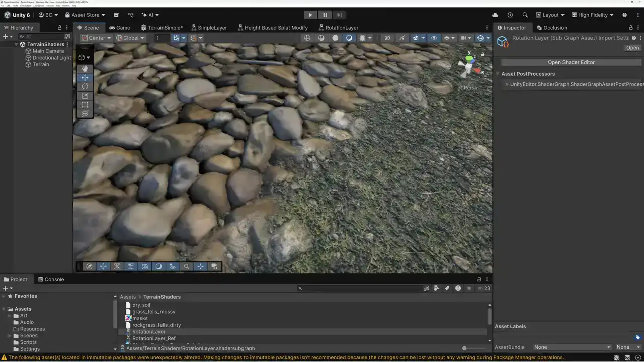
Task: Open the Layout dropdown
Action: [550, 15]
